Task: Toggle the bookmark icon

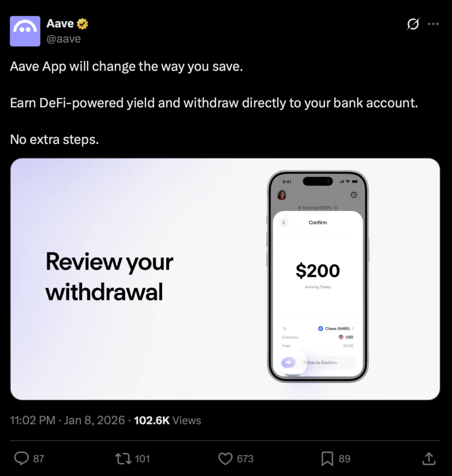Action: click(x=328, y=458)
